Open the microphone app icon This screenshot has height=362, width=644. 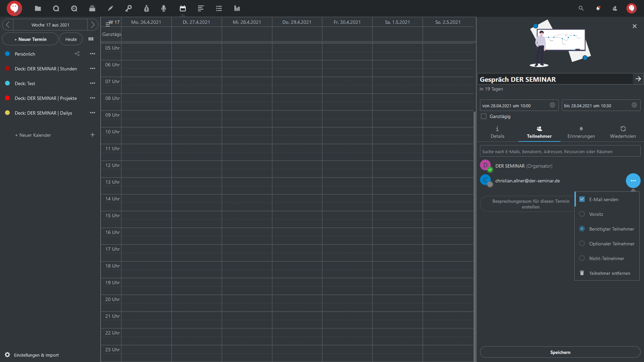coord(163,8)
